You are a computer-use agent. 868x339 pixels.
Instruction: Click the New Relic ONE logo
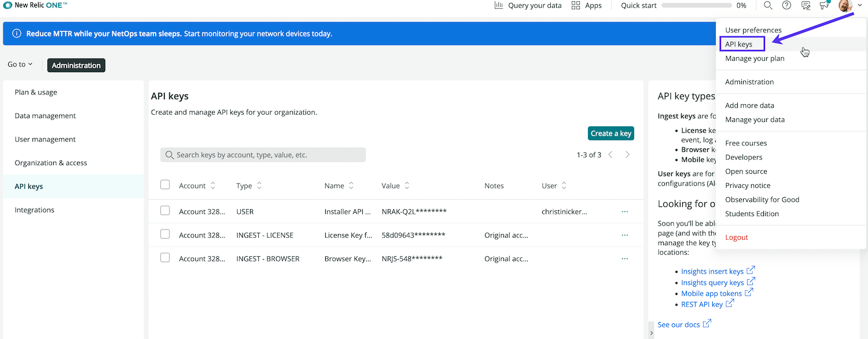pos(35,5)
